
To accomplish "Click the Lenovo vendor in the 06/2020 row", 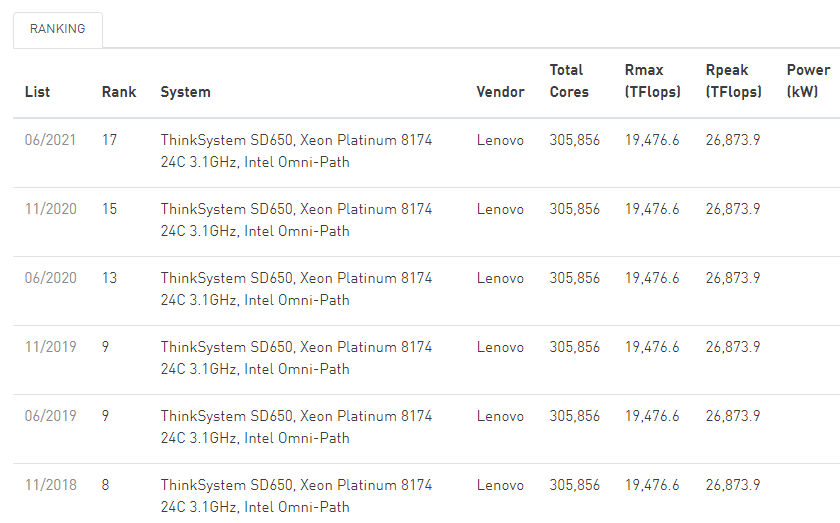I will pyautogui.click(x=500, y=278).
